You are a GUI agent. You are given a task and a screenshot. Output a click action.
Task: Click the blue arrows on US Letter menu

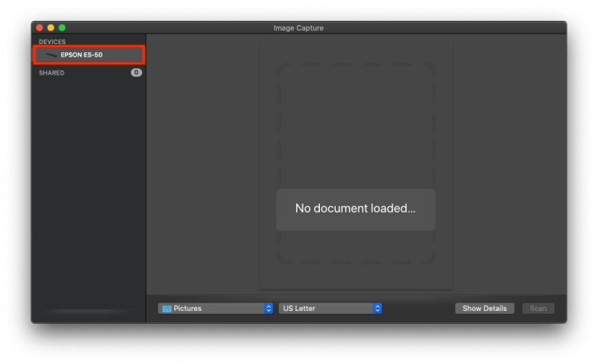[377, 309]
